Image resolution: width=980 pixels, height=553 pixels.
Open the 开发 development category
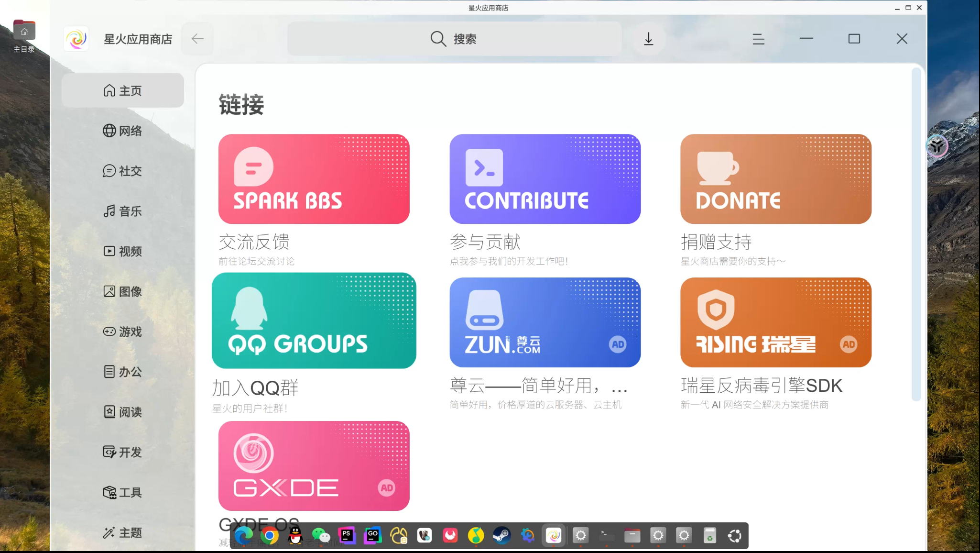point(122,452)
